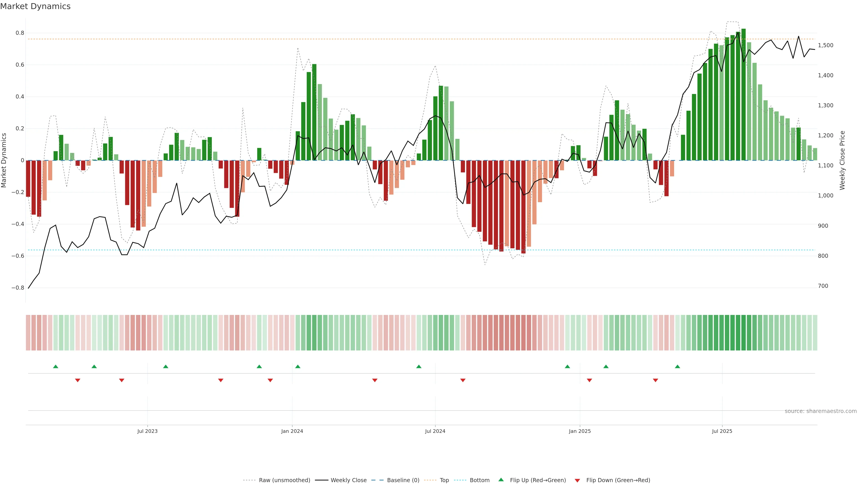Click the first green flip-up marker on timeline

(x=56, y=366)
